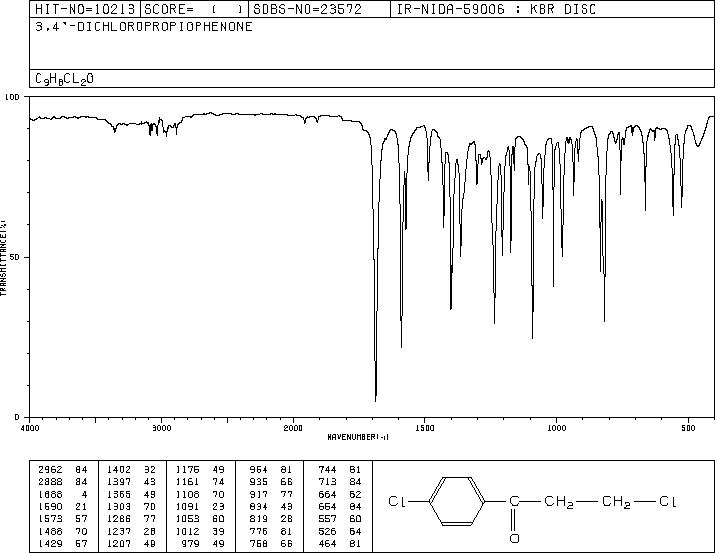Click the 464 peak table entry
Image resolution: width=715 pixels, height=553 pixels.
click(x=340, y=543)
